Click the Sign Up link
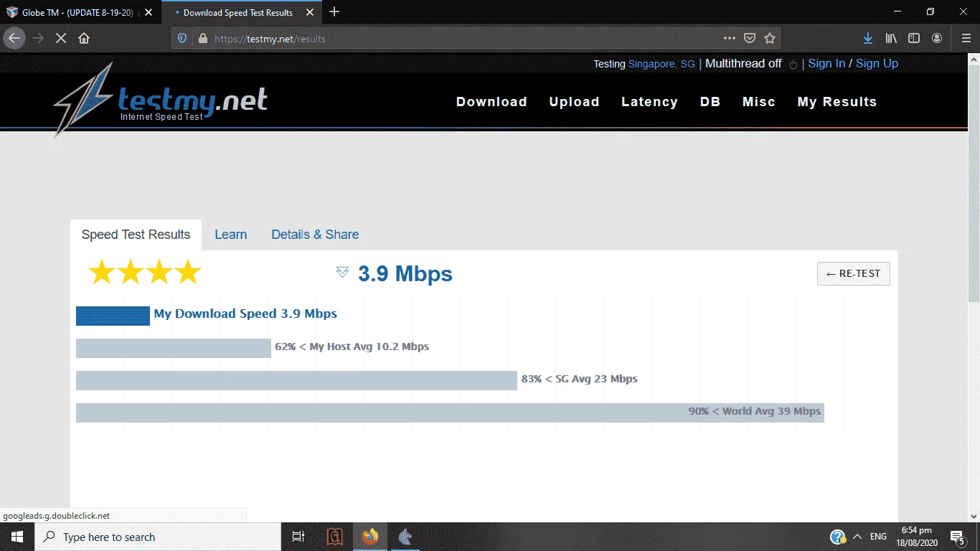Viewport: 980px width, 551px height. click(877, 64)
